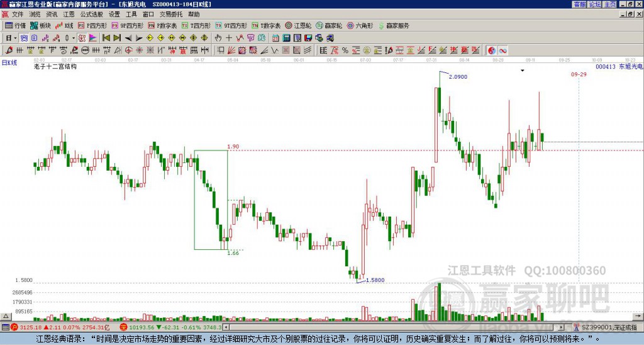This screenshot has width=644, height=345.
Task: Select the red pencil drawing tool
Action: coord(9,50)
